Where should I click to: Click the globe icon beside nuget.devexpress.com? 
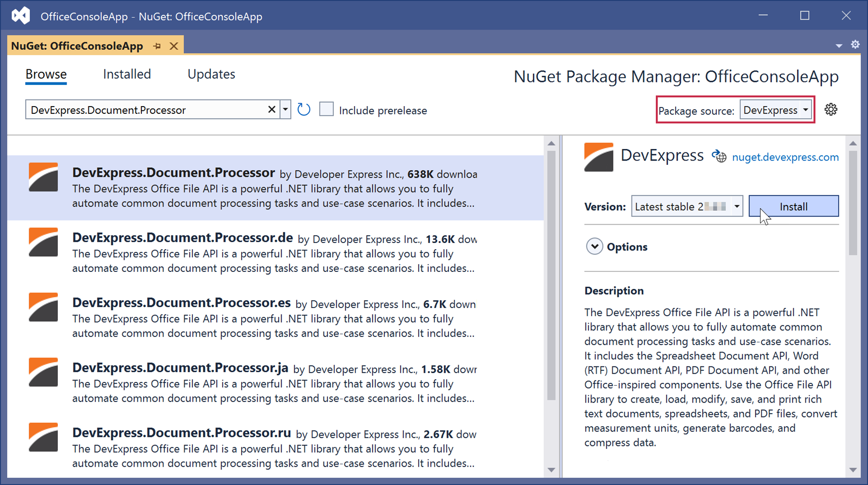tap(719, 157)
